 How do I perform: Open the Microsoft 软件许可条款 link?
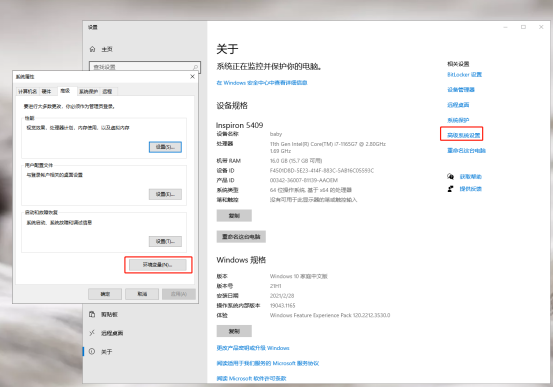251,379
